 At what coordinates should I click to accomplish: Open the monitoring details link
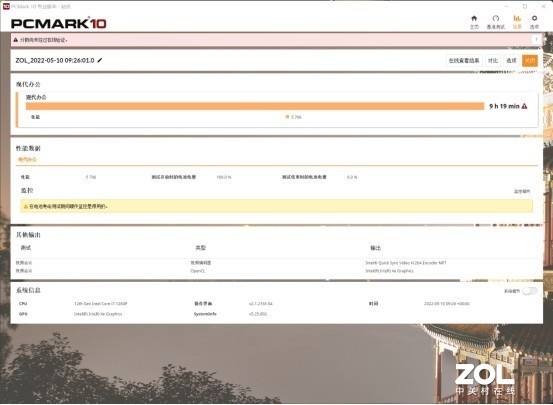[522, 192]
